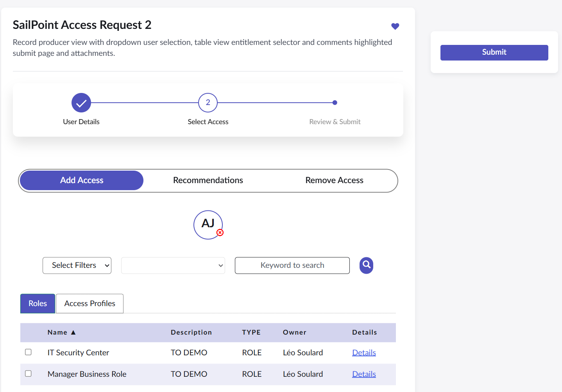The width and height of the screenshot is (562, 392).
Task: Sort table by Name column arrow
Action: pos(73,332)
